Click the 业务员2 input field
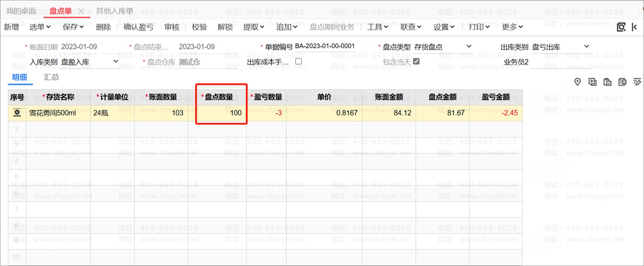 click(561, 62)
